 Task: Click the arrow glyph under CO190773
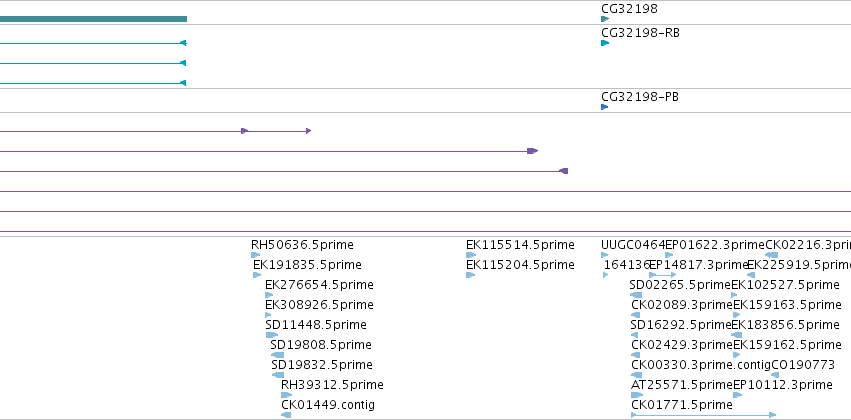[x=775, y=375]
